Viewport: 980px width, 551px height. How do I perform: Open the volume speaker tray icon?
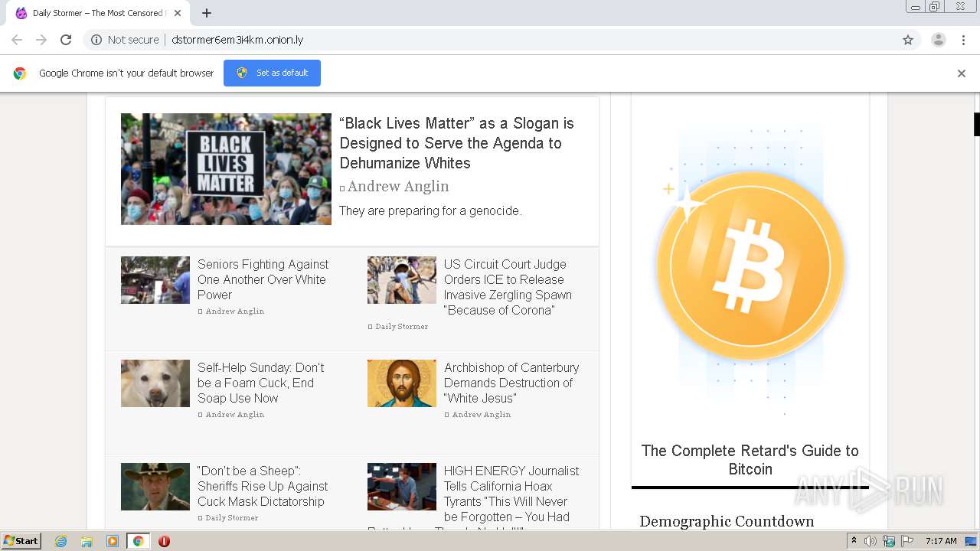pos(871,541)
